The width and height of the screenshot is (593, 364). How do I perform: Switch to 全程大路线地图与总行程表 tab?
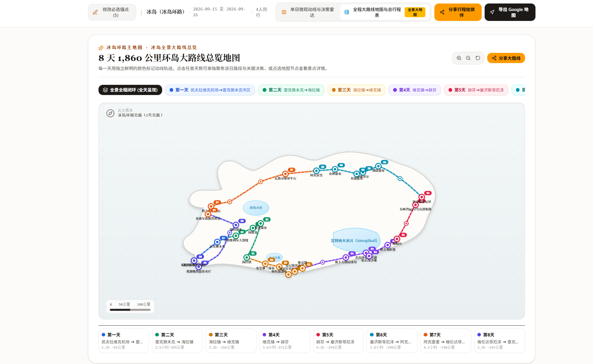pos(384,12)
